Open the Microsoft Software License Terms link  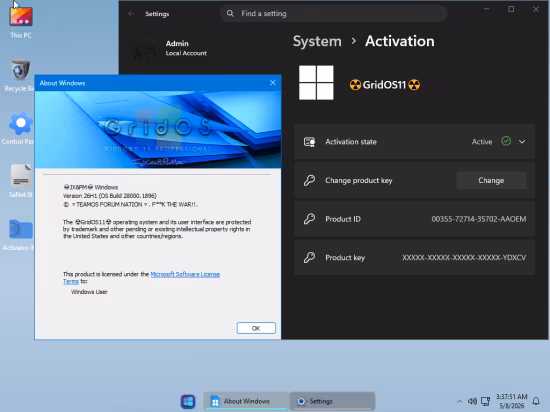185,274
